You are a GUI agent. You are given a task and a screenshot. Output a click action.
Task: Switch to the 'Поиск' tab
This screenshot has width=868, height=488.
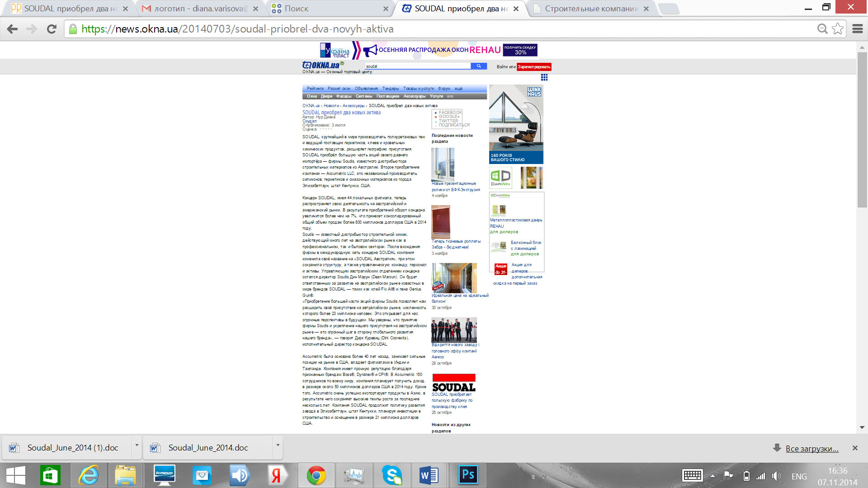(x=330, y=9)
